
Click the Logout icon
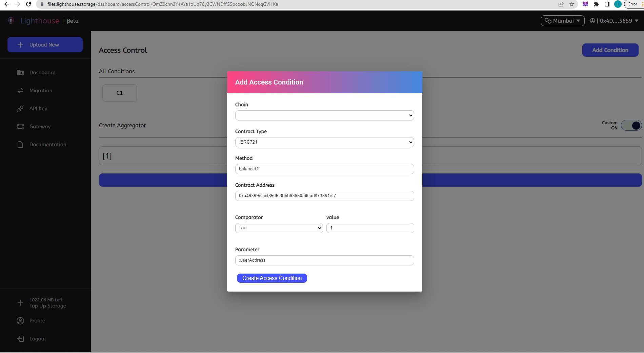click(20, 339)
